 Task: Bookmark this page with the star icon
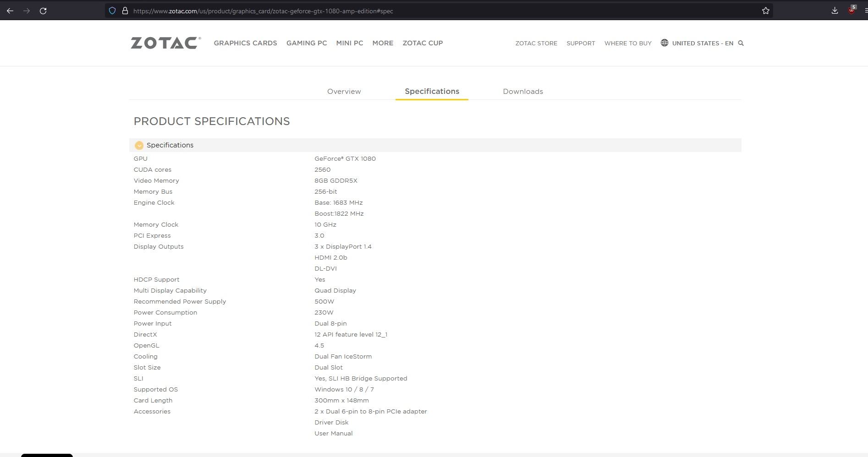click(766, 11)
